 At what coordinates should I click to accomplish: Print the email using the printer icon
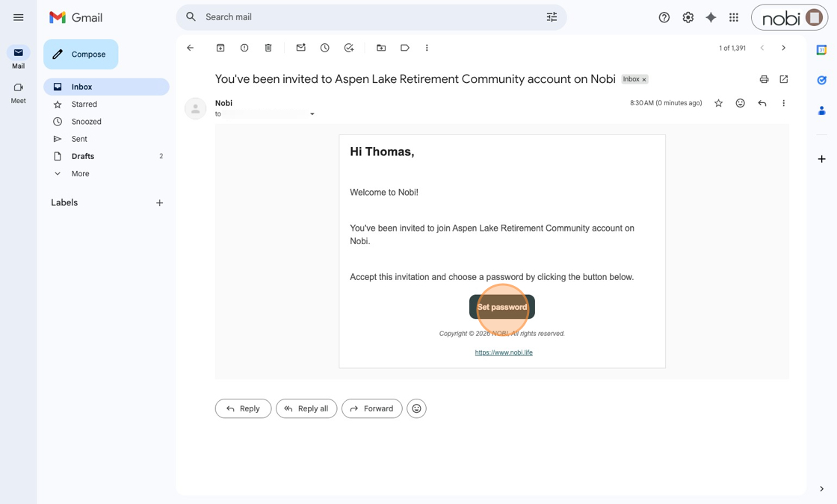click(764, 79)
